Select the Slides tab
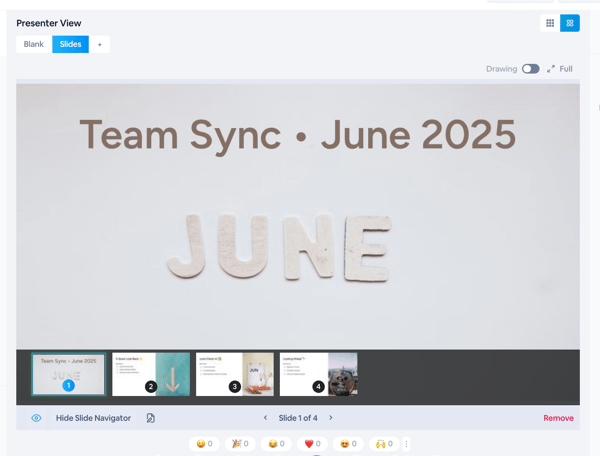This screenshot has width=600, height=456. coord(70,44)
